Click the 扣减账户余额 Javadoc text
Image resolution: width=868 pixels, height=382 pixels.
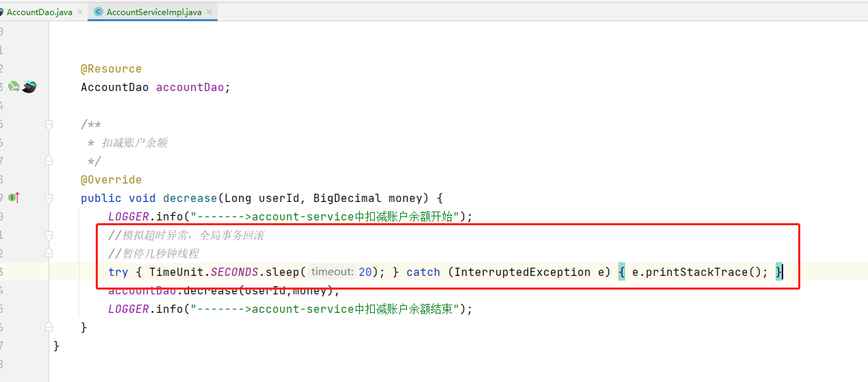click(135, 143)
